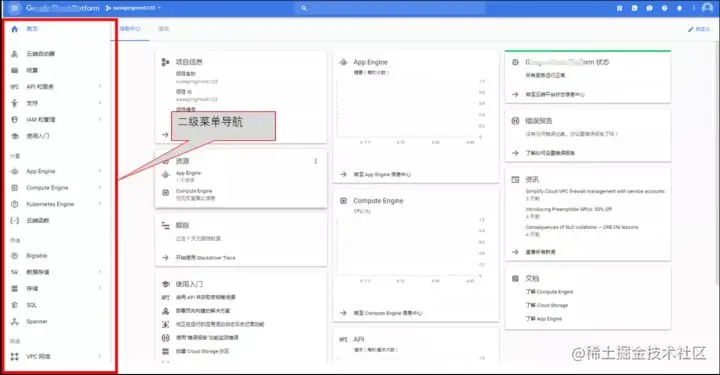The image size is (720, 375).
Task: Click the VPC 网络 icon
Action: (14, 357)
